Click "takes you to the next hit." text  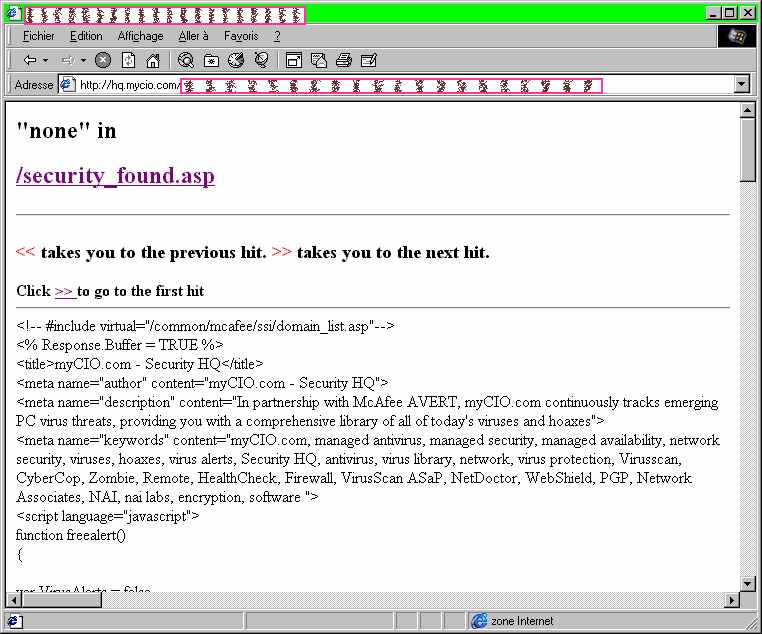click(393, 253)
